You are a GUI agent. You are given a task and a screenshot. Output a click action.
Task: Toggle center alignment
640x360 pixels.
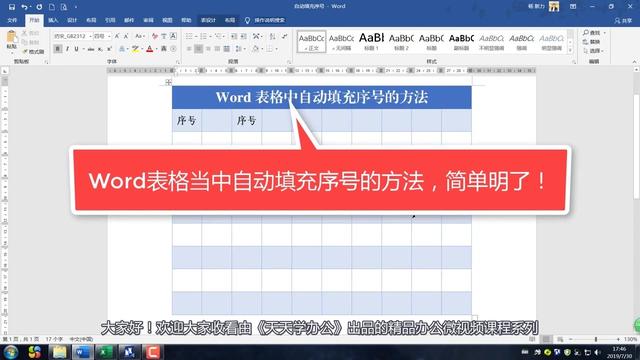pos(198,49)
